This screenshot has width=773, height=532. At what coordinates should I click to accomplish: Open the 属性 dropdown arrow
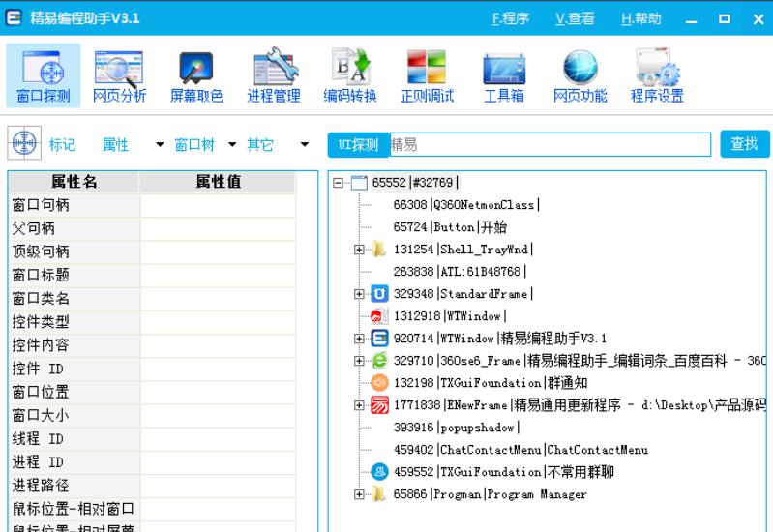160,144
